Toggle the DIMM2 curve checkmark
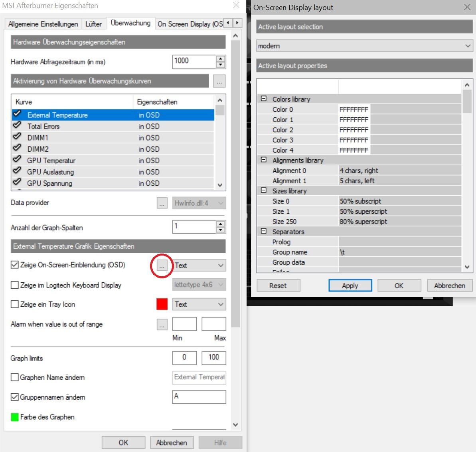Screen dimensions: 476x452 [17, 148]
